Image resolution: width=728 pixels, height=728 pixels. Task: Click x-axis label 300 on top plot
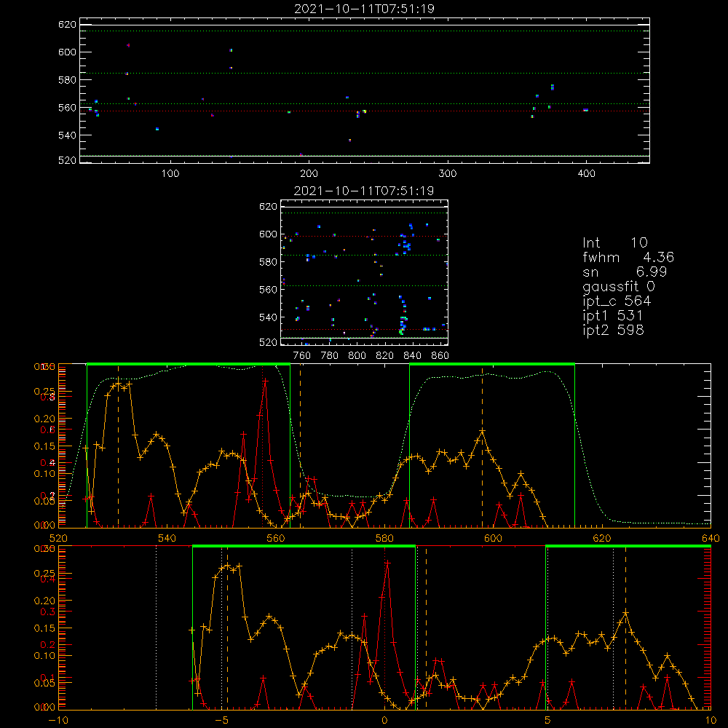[x=448, y=174]
